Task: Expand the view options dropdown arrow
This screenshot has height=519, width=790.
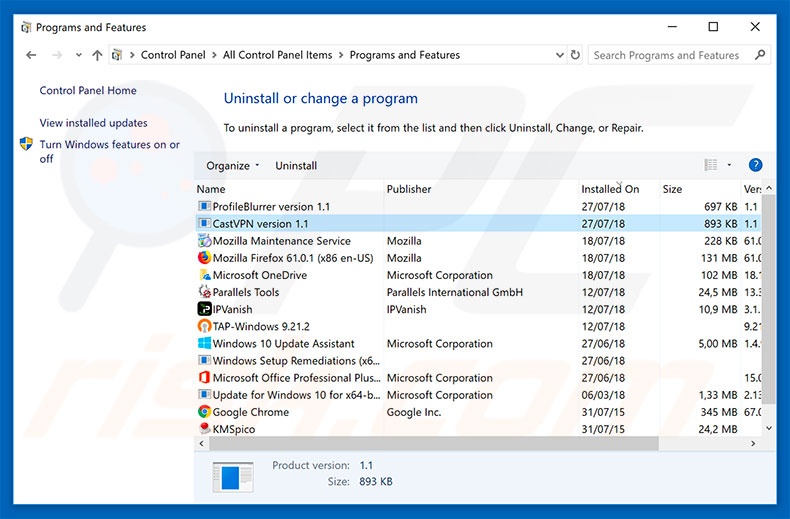Action: point(729,166)
